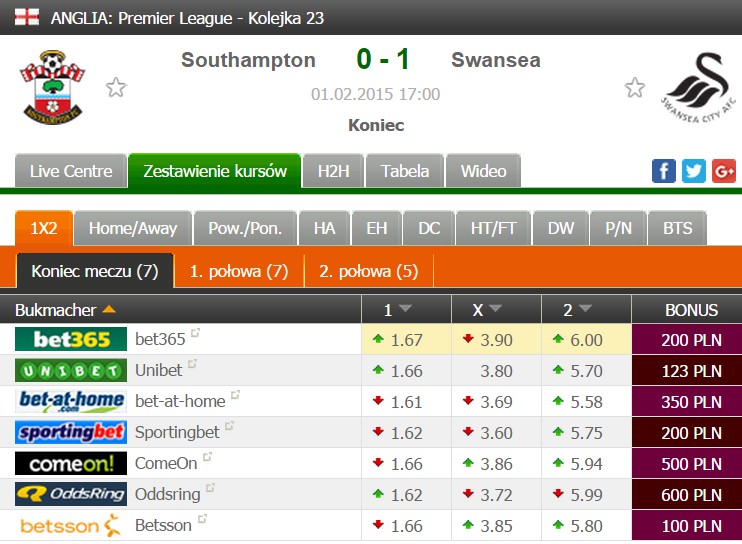Sort by draw column X arrow
The image size is (742, 544).
495,308
